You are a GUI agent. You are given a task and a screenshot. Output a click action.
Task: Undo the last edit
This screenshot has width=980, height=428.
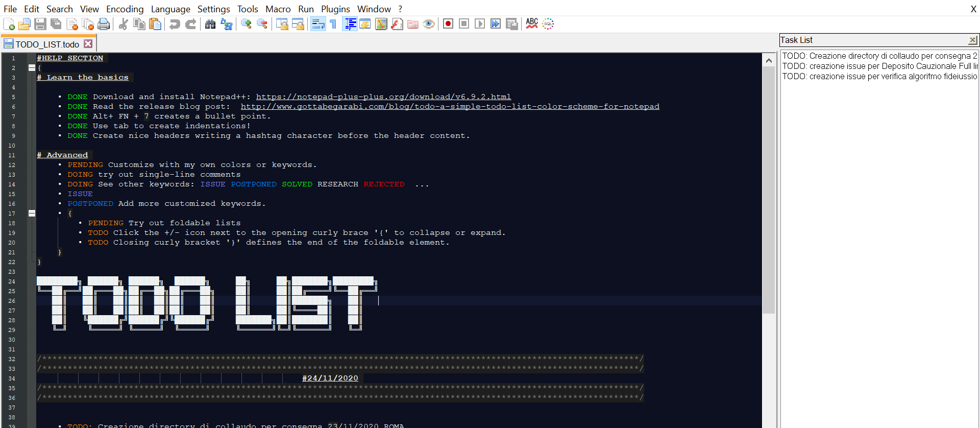point(175,24)
